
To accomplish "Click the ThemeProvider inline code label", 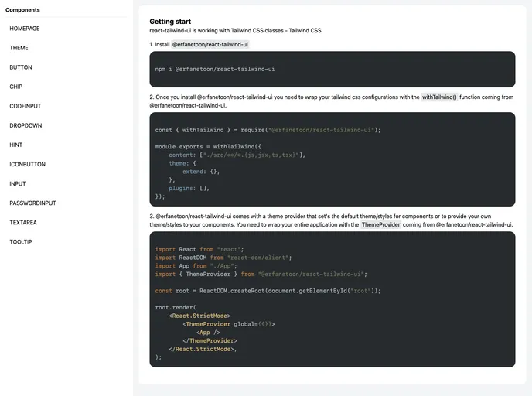I will 380,224.
